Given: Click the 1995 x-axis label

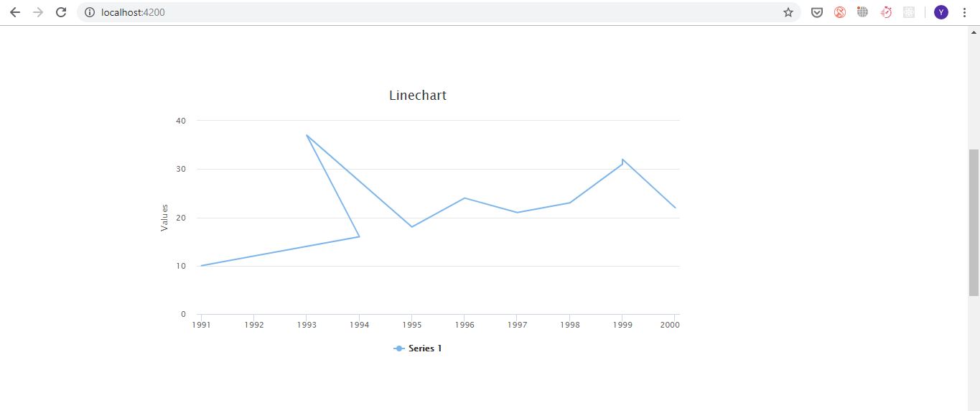Looking at the screenshot, I should tap(412, 325).
